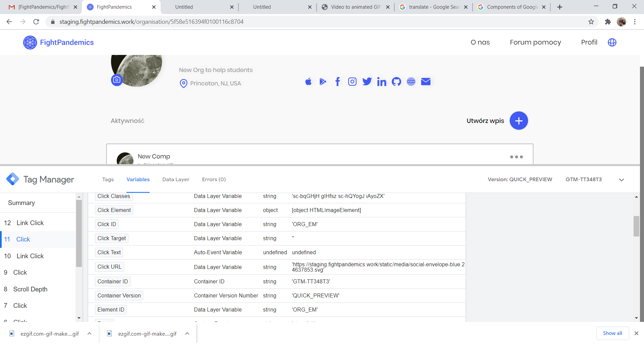Switch to Components of Google browser tab
This screenshot has height=345, width=644.
click(511, 7)
